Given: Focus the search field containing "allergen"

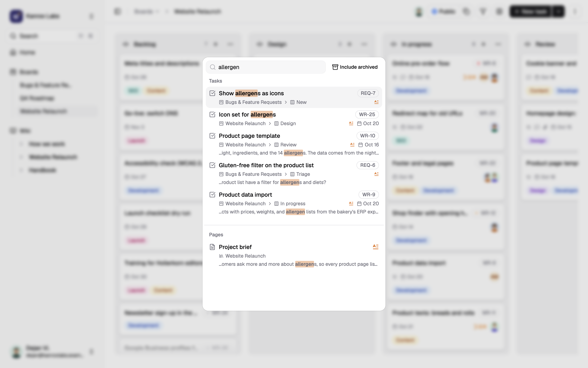Looking at the screenshot, I should coord(266,67).
